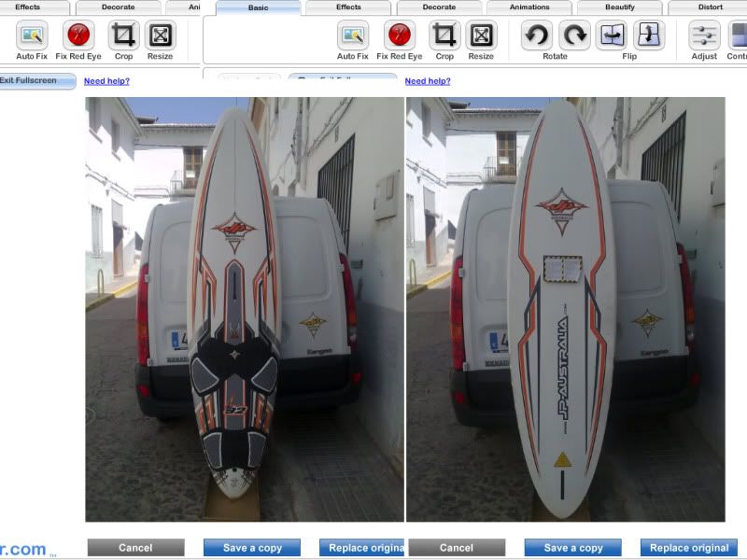
Task: Click Cancel below the right photo
Action: coord(457,548)
